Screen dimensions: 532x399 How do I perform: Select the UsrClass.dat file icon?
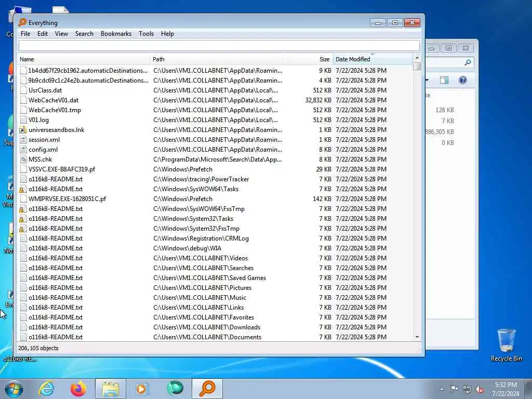click(23, 90)
